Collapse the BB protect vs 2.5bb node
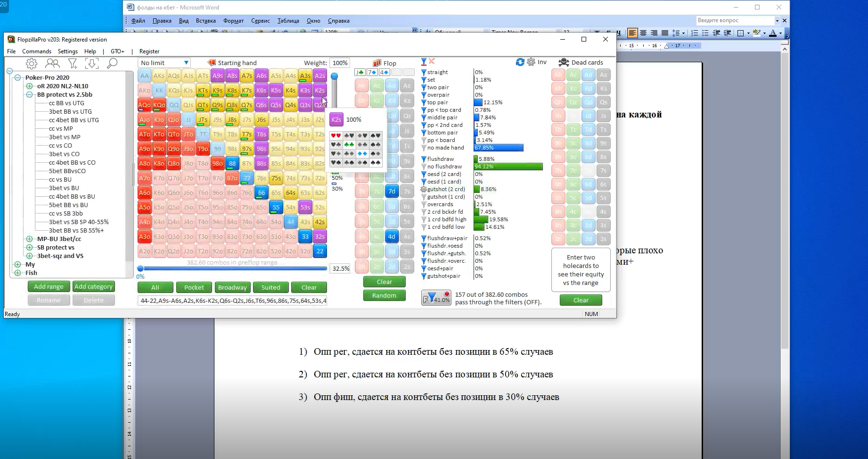The height and width of the screenshot is (459, 868). (29, 94)
